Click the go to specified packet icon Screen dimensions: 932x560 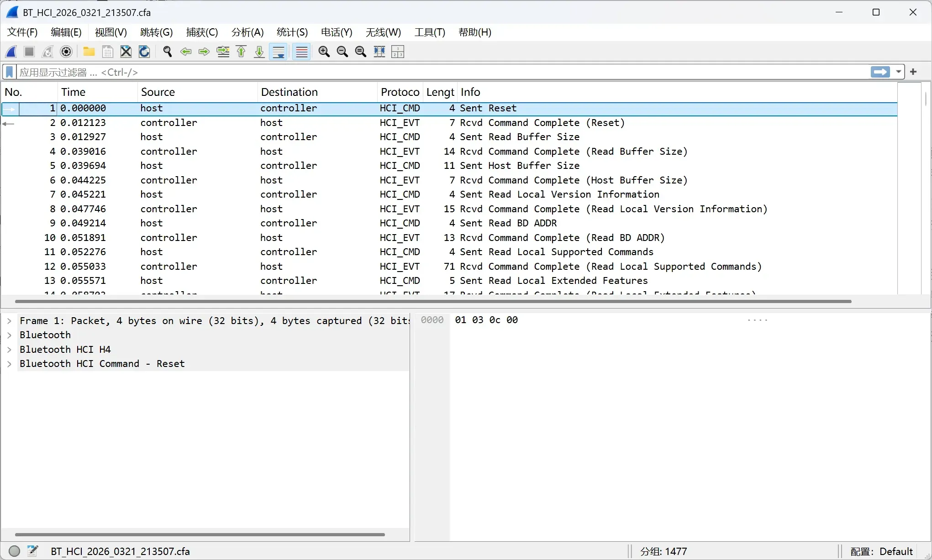(223, 52)
